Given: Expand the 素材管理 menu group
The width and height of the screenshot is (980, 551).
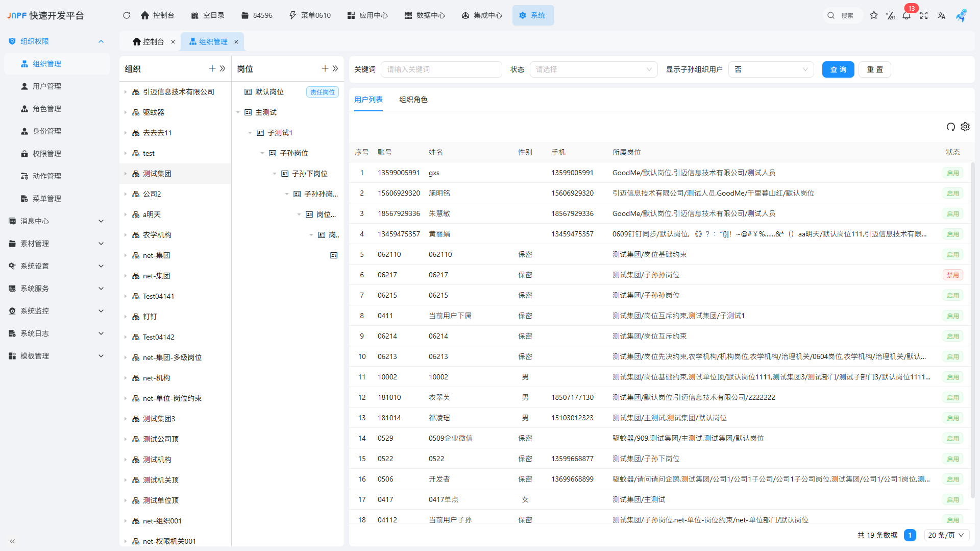Looking at the screenshot, I should pyautogui.click(x=57, y=244).
